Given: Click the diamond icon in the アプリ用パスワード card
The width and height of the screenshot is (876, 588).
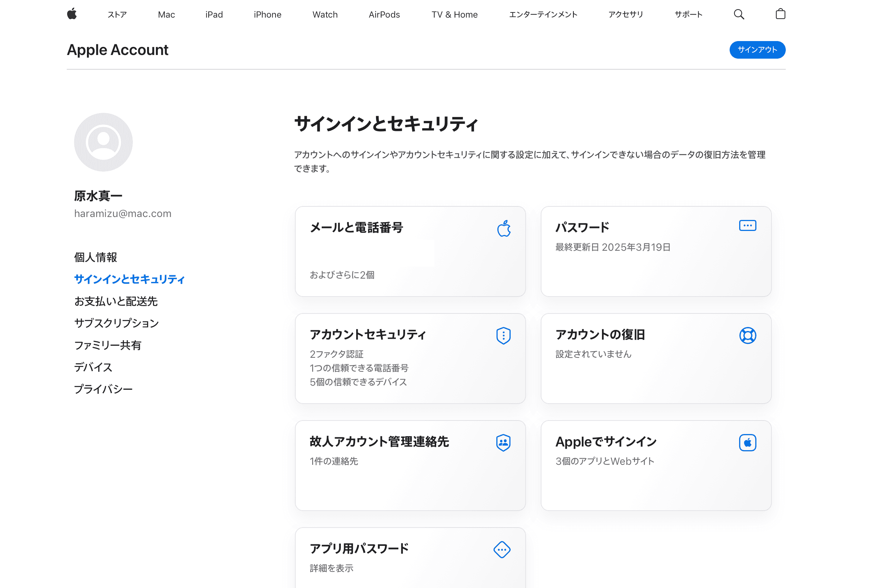Looking at the screenshot, I should tap(501, 550).
